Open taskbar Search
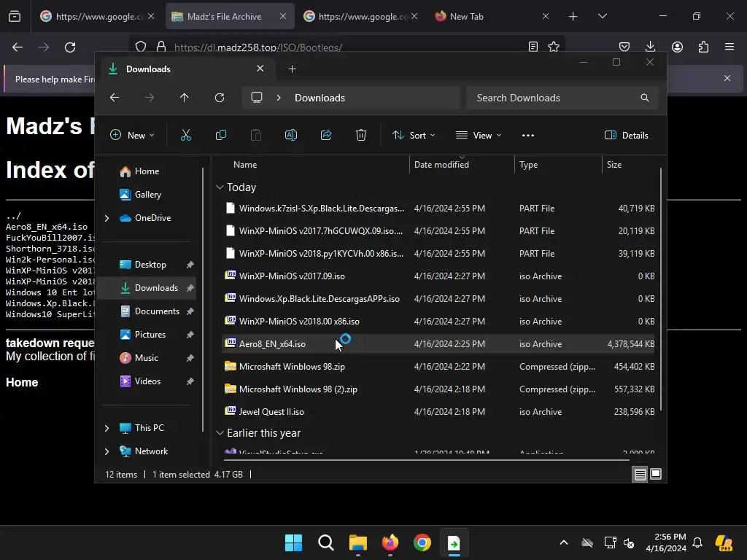This screenshot has width=747, height=560. tap(326, 542)
